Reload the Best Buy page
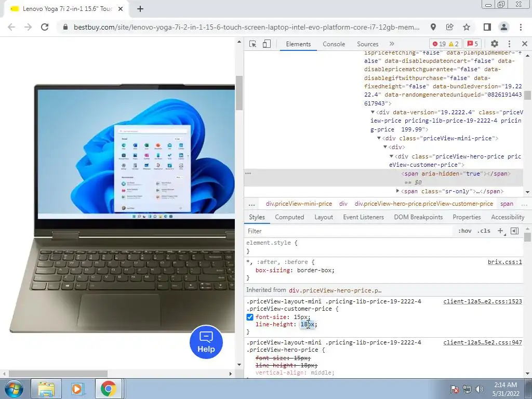The width and height of the screenshot is (532, 399). coord(45,27)
